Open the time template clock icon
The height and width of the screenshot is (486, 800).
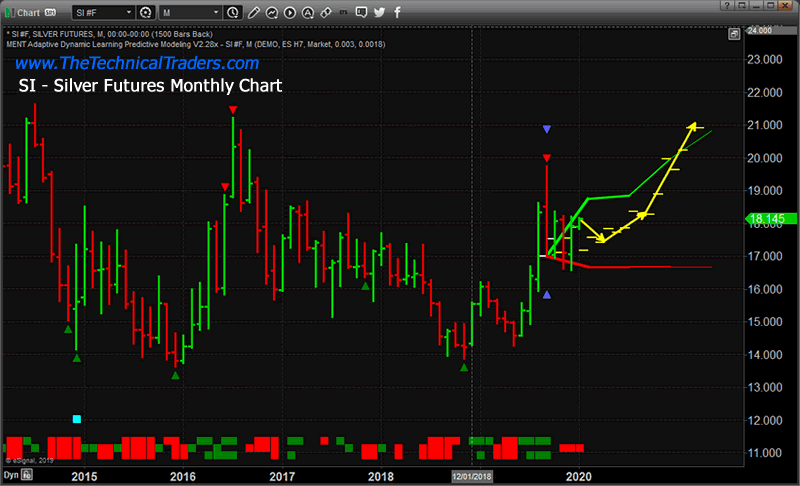tap(233, 13)
